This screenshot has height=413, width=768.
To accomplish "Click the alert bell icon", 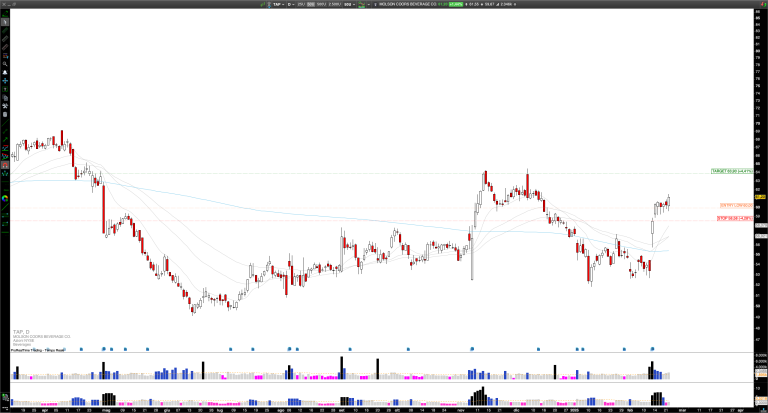I will point(4,73).
